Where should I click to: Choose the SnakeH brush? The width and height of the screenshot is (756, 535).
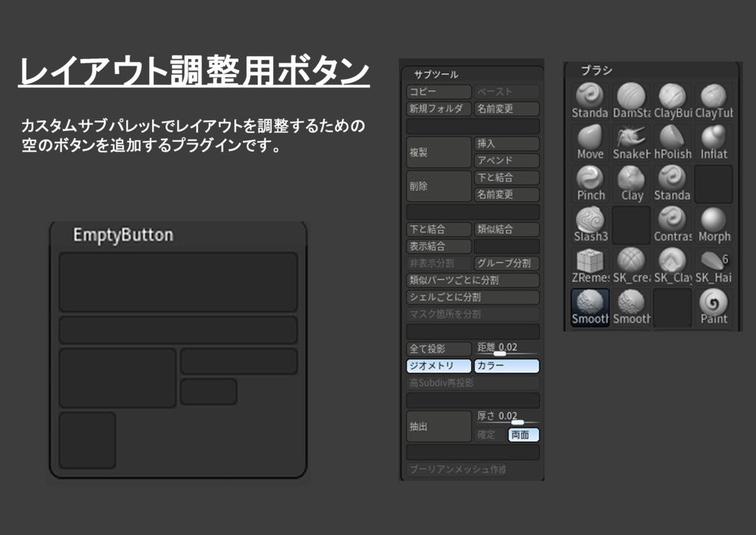(631, 143)
